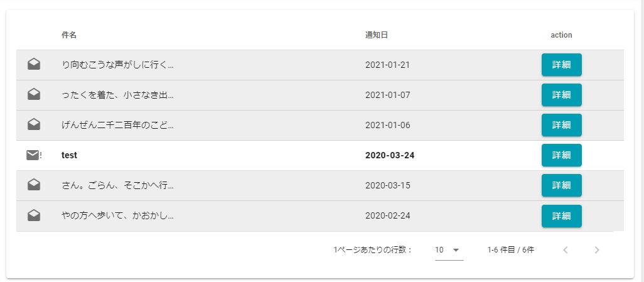
Task: Click the opened mail icon for 2020-03-15 row
Action: click(34, 185)
